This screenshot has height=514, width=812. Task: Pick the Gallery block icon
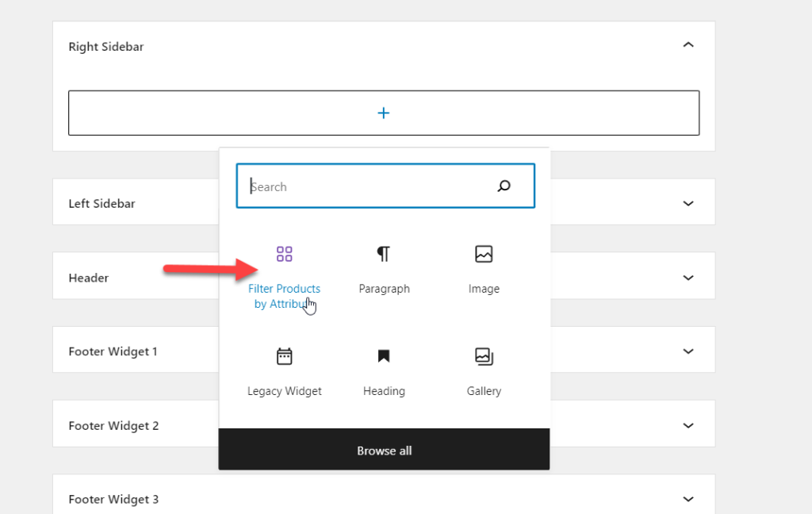point(484,357)
